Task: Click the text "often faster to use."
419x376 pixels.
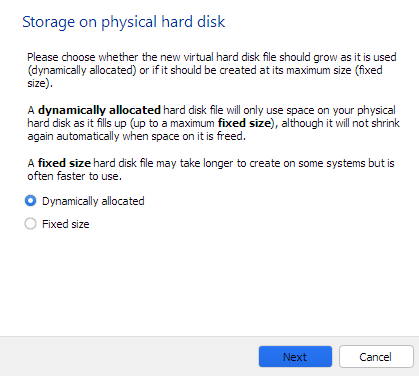Action: [x=75, y=176]
